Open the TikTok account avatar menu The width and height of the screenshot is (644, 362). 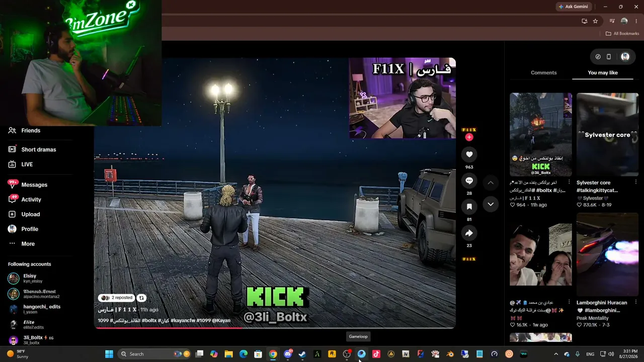[x=625, y=57]
